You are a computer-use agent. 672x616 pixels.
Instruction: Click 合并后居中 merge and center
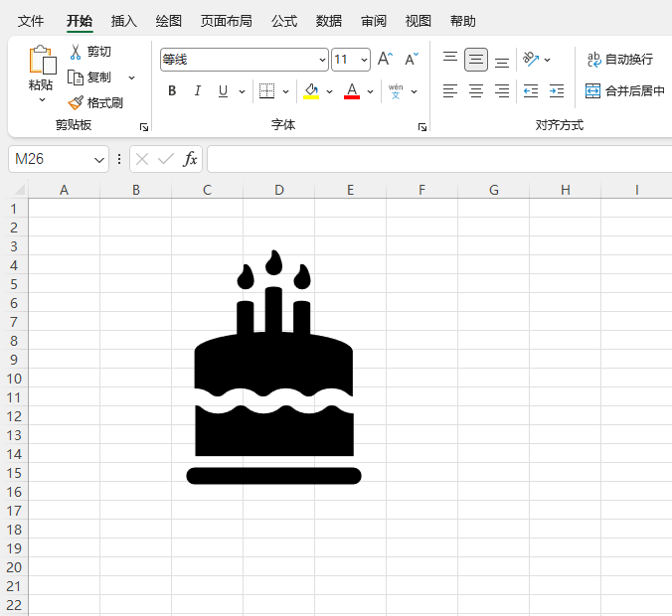tap(625, 90)
